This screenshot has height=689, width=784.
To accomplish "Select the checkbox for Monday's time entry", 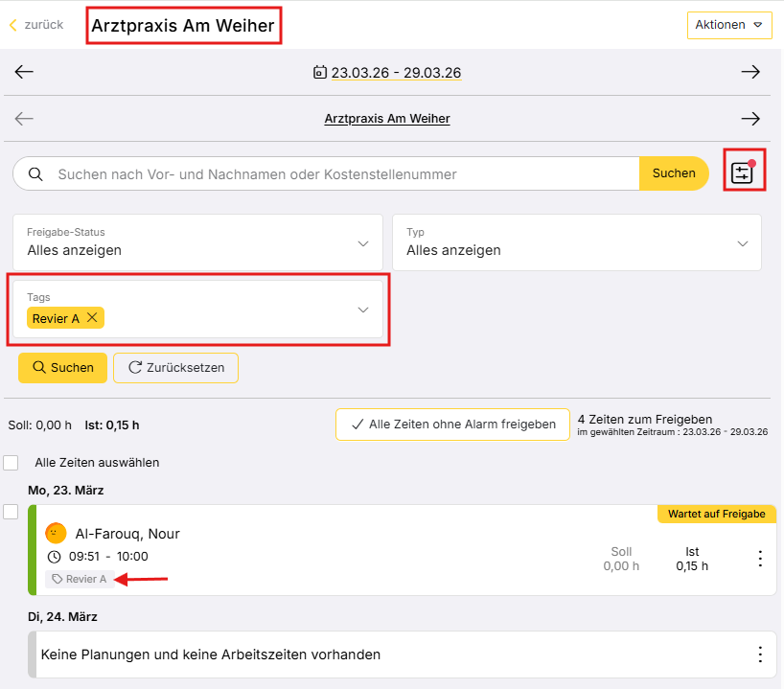I will 11,512.
